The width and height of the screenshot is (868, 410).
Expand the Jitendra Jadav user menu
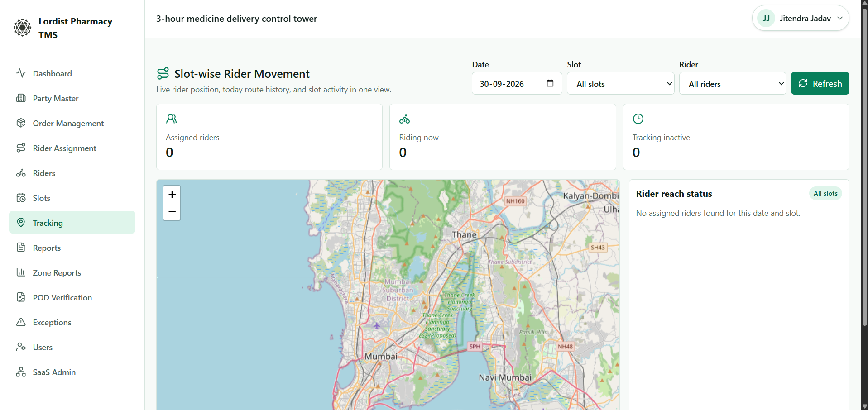801,18
